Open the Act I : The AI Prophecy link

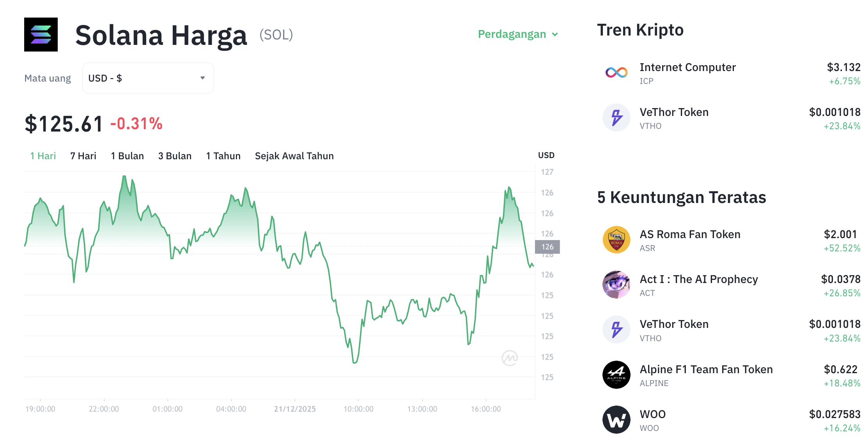pos(699,279)
